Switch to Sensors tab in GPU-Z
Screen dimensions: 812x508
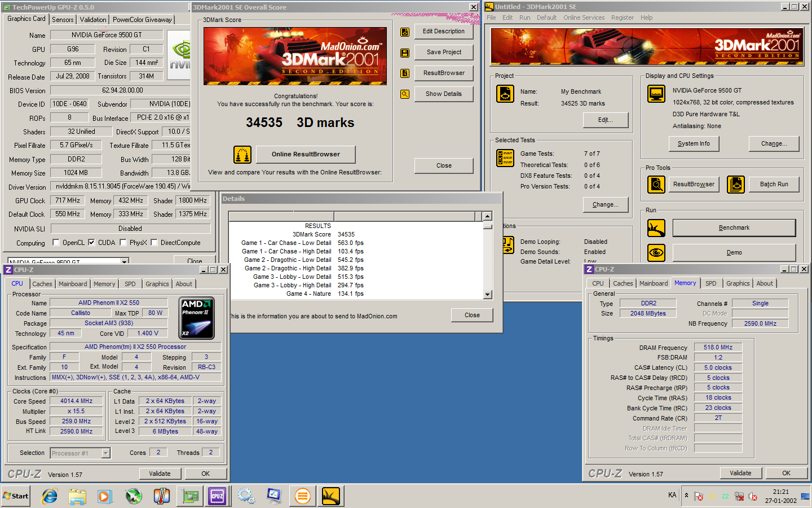tap(63, 20)
